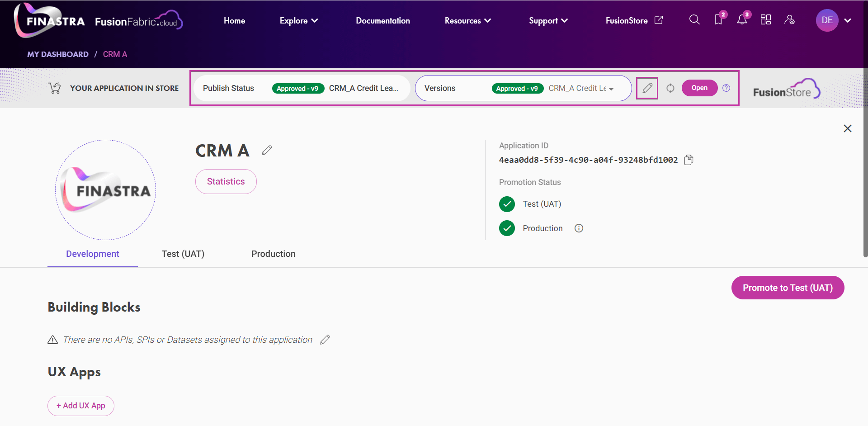Click the Approved - v9 publish status badge
This screenshot has width=868, height=426.
(x=298, y=88)
